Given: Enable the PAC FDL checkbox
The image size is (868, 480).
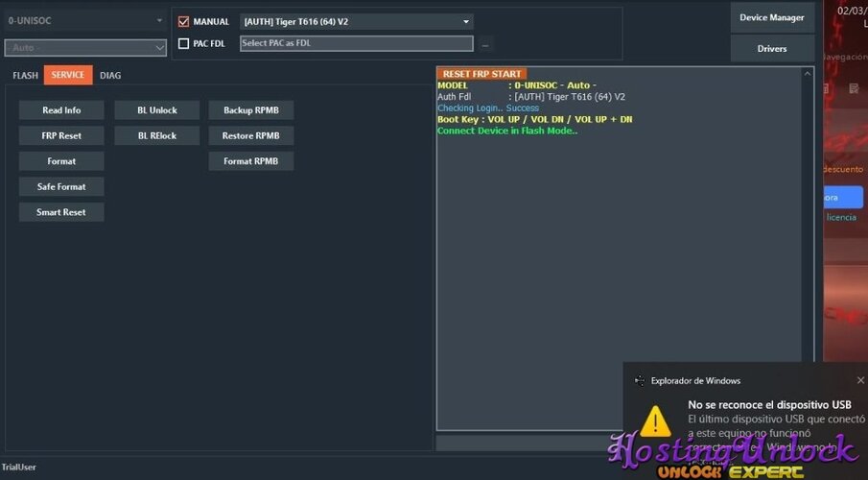Looking at the screenshot, I should tap(184, 43).
